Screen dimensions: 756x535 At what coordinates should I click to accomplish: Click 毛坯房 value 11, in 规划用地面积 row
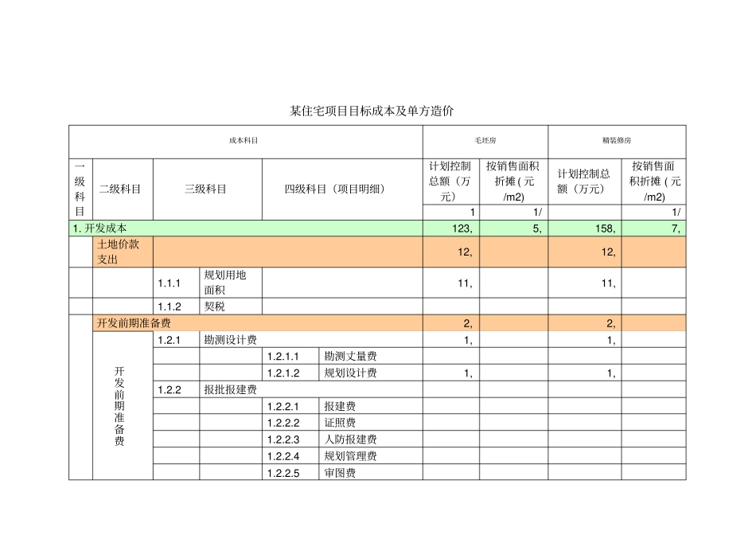click(x=465, y=283)
